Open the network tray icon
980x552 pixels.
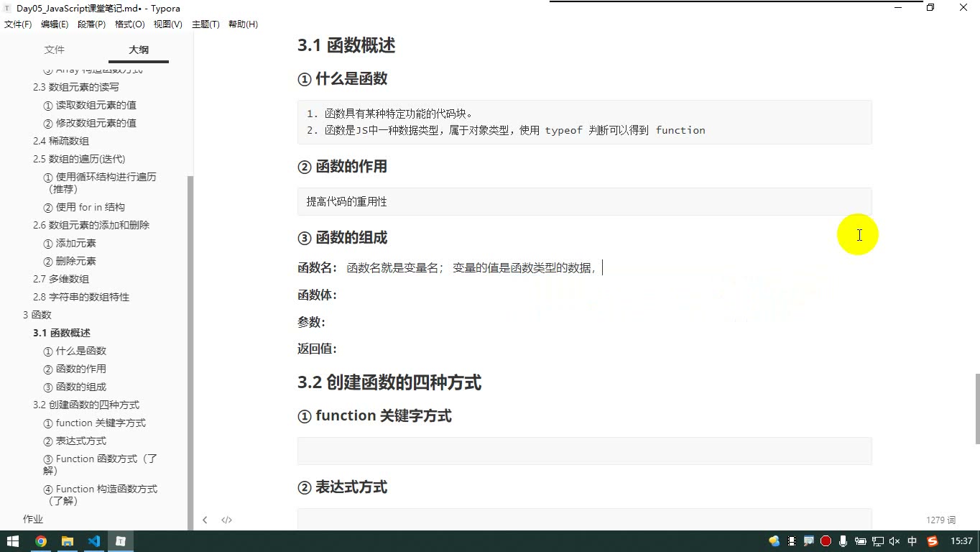click(877, 541)
